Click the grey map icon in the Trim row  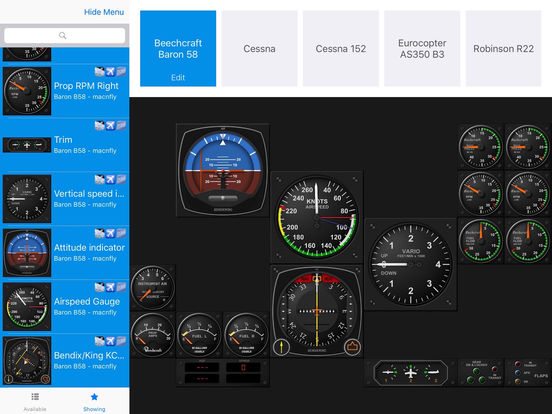coord(121,125)
